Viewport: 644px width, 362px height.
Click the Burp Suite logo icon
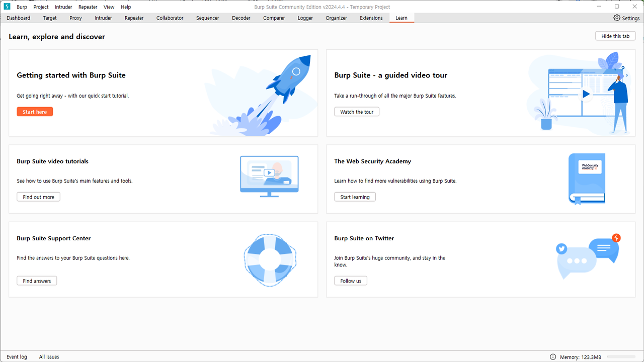[x=7, y=7]
